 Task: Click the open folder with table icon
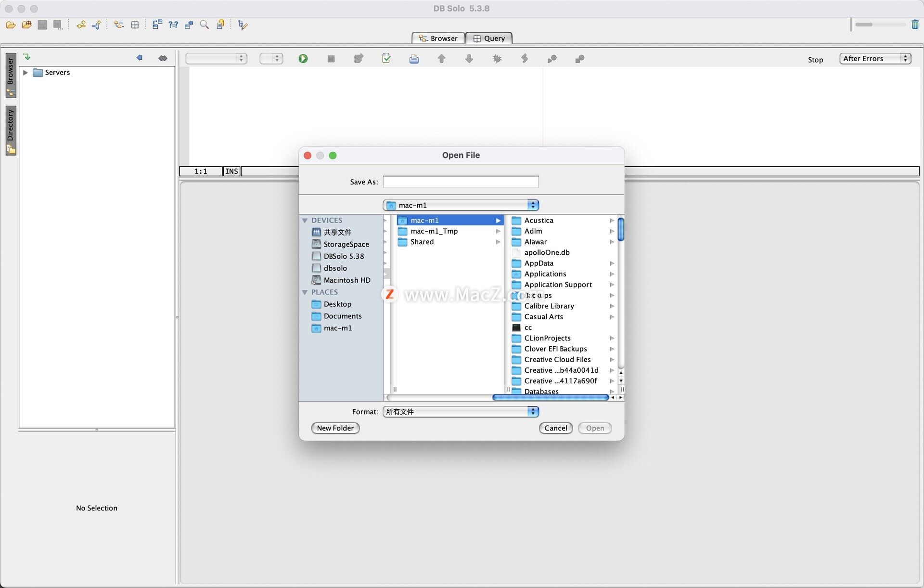click(27, 25)
